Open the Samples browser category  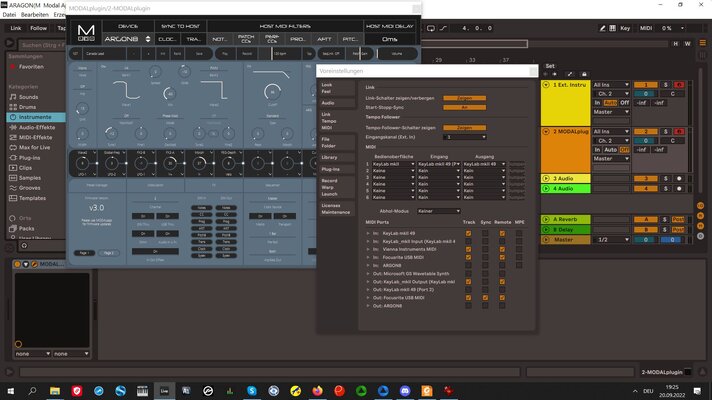tap(30, 178)
